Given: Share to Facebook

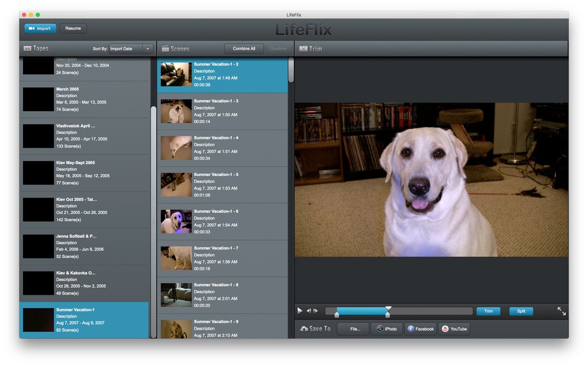Looking at the screenshot, I should (420, 329).
